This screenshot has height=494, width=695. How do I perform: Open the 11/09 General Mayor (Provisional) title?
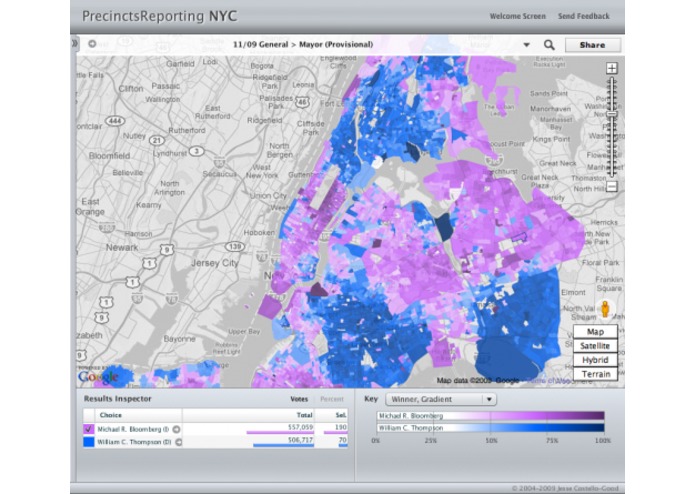click(303, 44)
